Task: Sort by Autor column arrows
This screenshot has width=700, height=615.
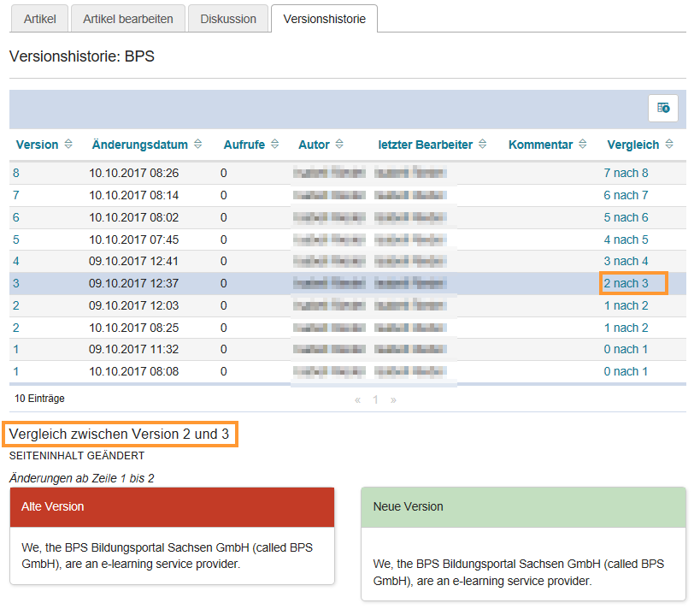Action: pyautogui.click(x=339, y=145)
